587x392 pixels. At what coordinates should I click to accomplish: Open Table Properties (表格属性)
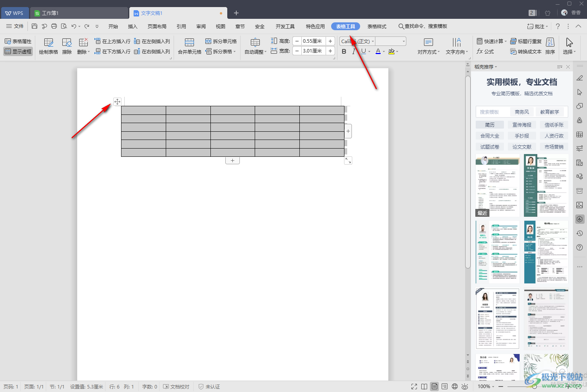18,41
